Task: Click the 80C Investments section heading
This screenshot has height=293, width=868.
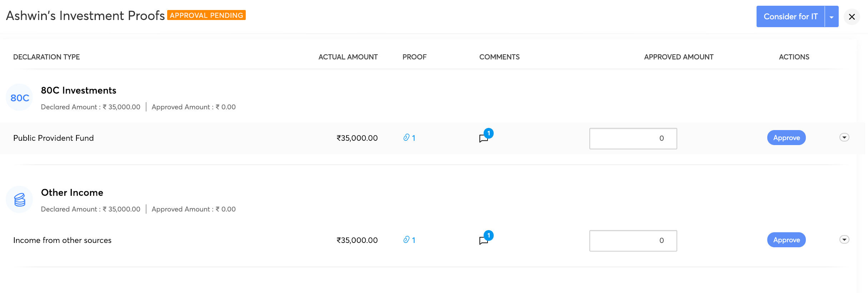Action: [79, 91]
